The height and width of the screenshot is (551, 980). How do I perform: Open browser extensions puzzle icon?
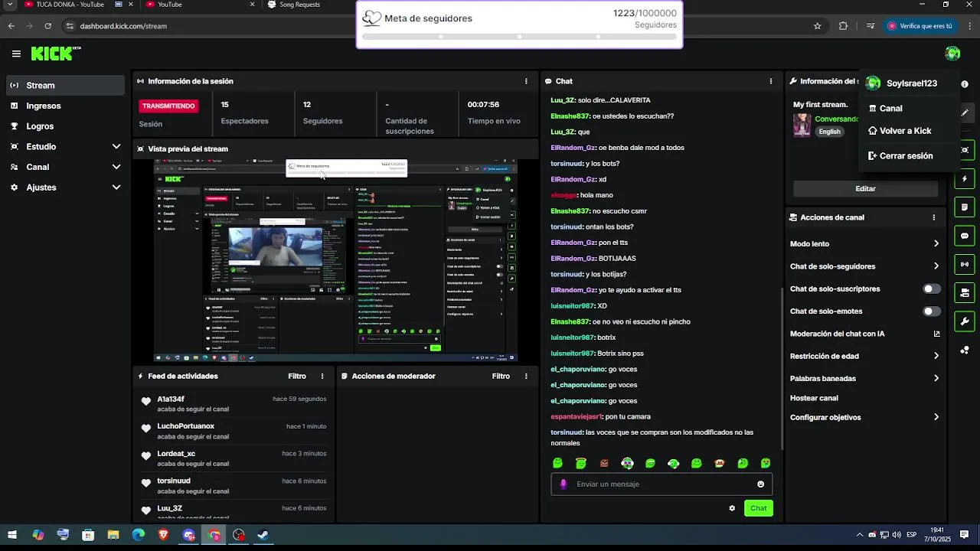point(843,26)
